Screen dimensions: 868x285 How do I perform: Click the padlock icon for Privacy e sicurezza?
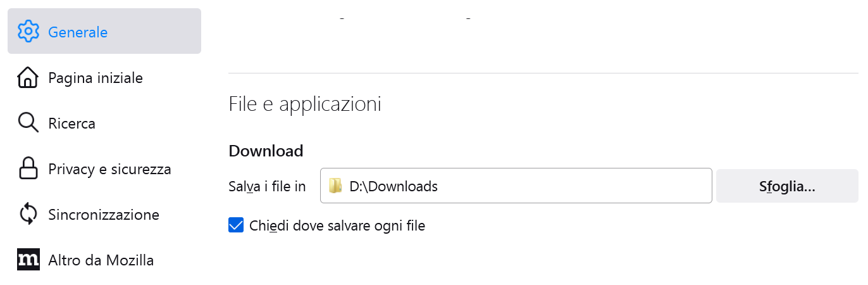(x=28, y=169)
